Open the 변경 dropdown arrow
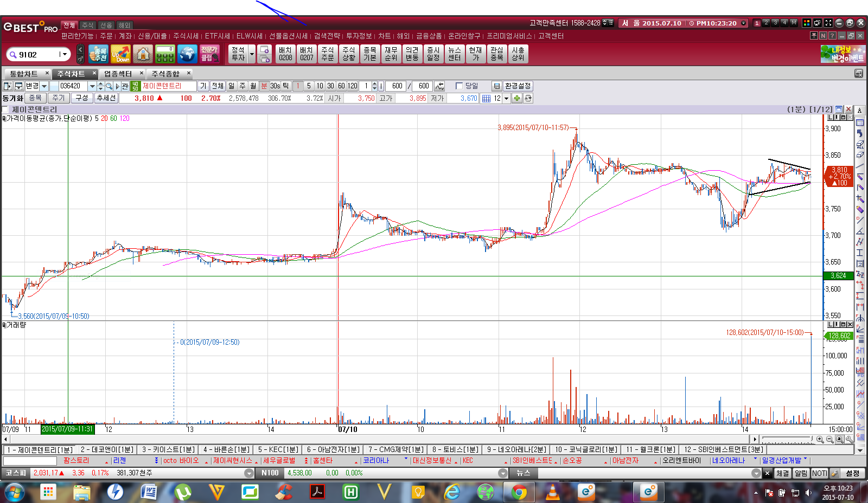 [44, 86]
